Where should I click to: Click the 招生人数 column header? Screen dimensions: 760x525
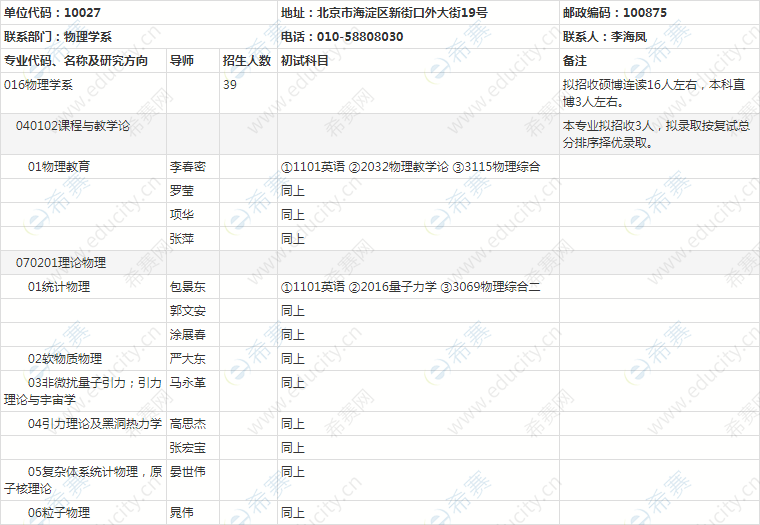[x=246, y=61]
